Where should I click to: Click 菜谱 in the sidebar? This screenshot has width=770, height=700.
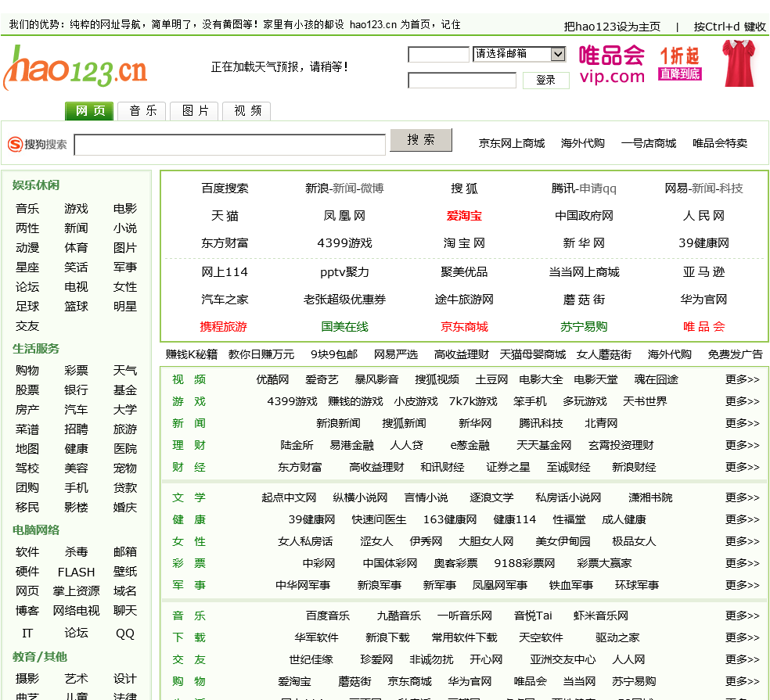point(27,430)
